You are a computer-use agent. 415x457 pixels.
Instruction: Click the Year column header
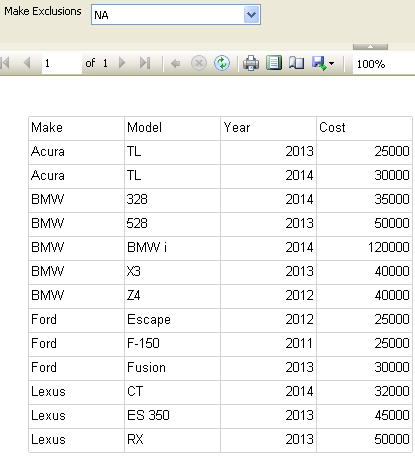pyautogui.click(x=268, y=128)
